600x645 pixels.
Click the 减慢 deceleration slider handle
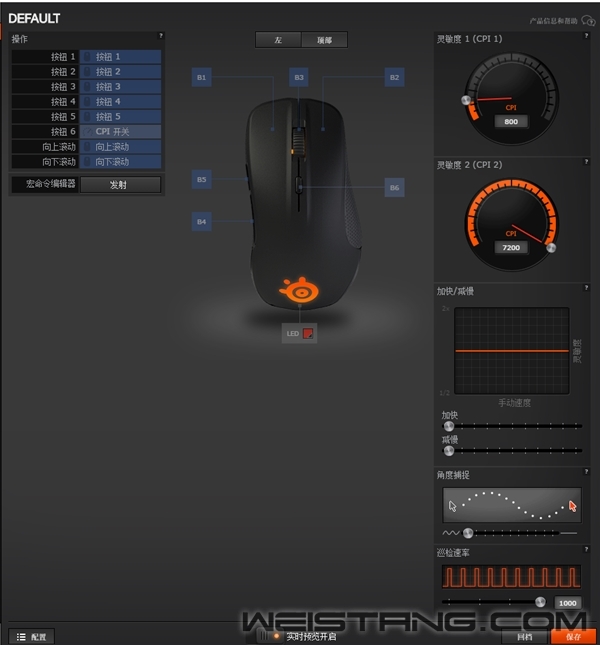[449, 451]
